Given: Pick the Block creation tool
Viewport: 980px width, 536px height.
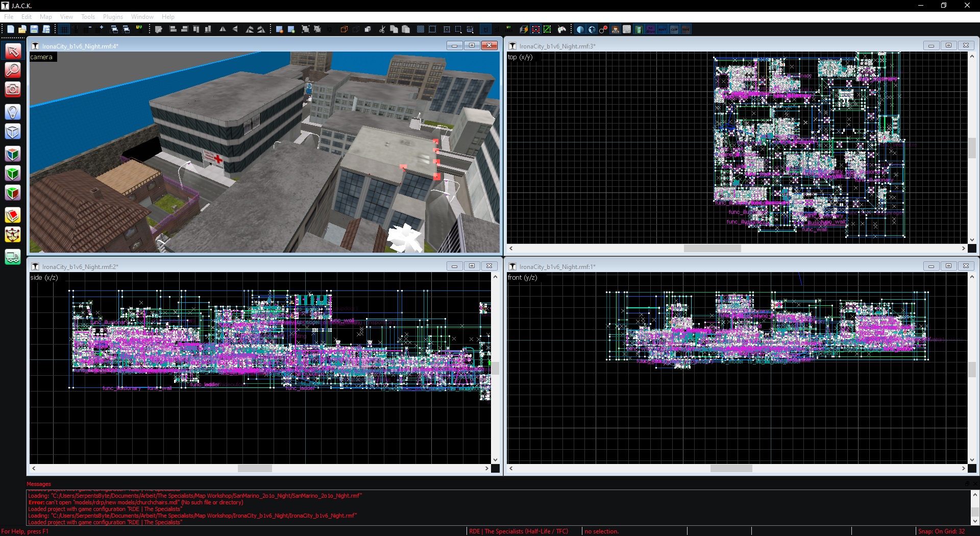Looking at the screenshot, I should tap(13, 132).
